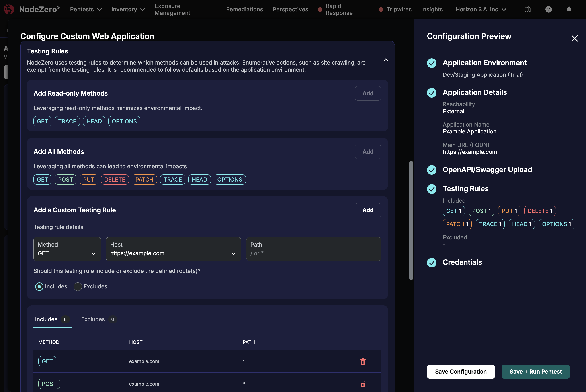Click the OpenAPI/Swagger Upload checkmark icon
Image resolution: width=586 pixels, height=392 pixels.
(432, 170)
